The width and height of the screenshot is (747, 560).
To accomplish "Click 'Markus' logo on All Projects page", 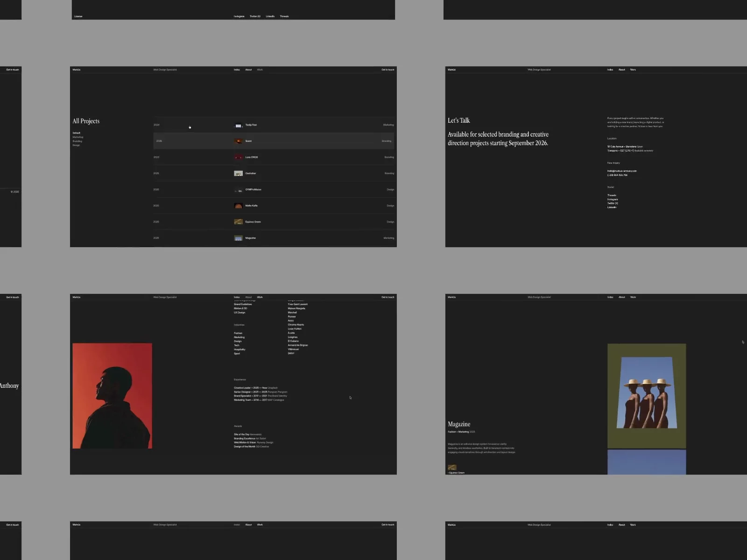I will click(77, 70).
